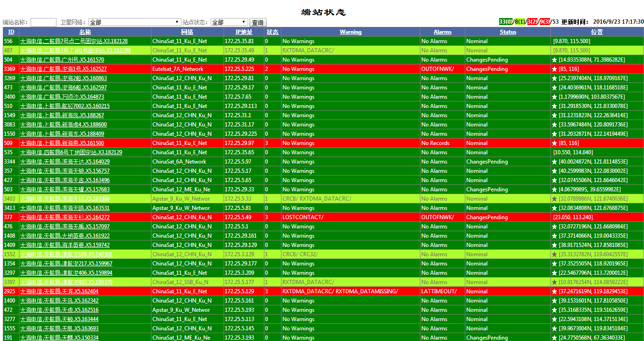Click the star icon in row 3344
Screen dimensions: 644x341
pos(554,162)
